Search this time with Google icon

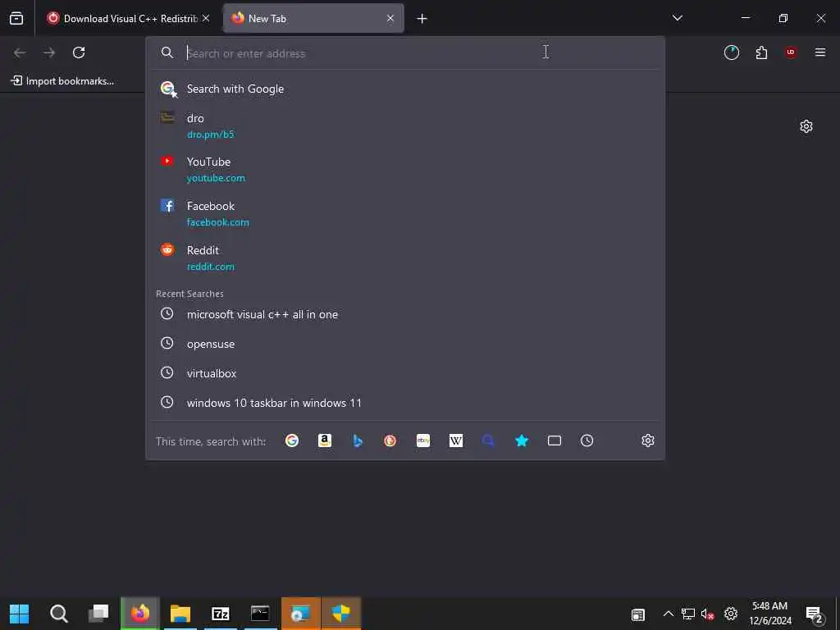coord(292,441)
